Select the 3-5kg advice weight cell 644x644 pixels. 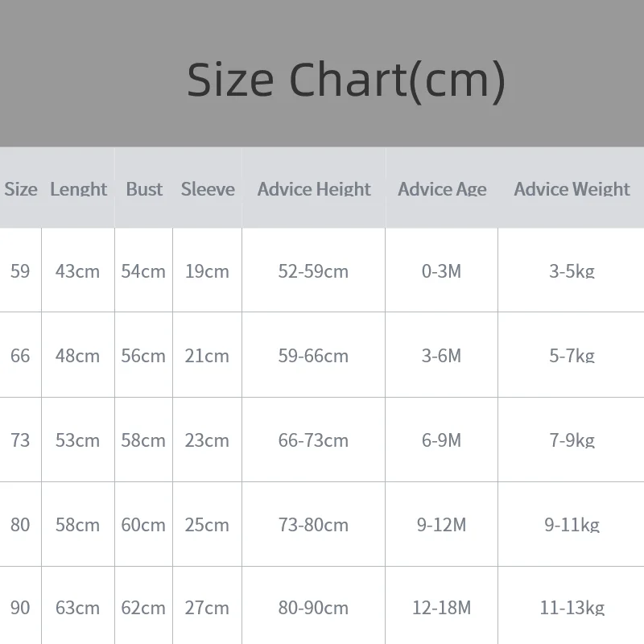572,271
